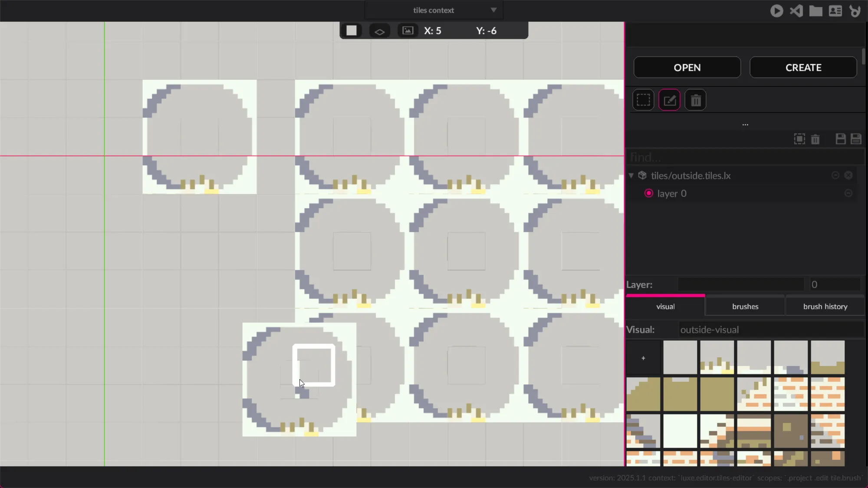
Task: Switch to the brushes tab
Action: (745, 307)
